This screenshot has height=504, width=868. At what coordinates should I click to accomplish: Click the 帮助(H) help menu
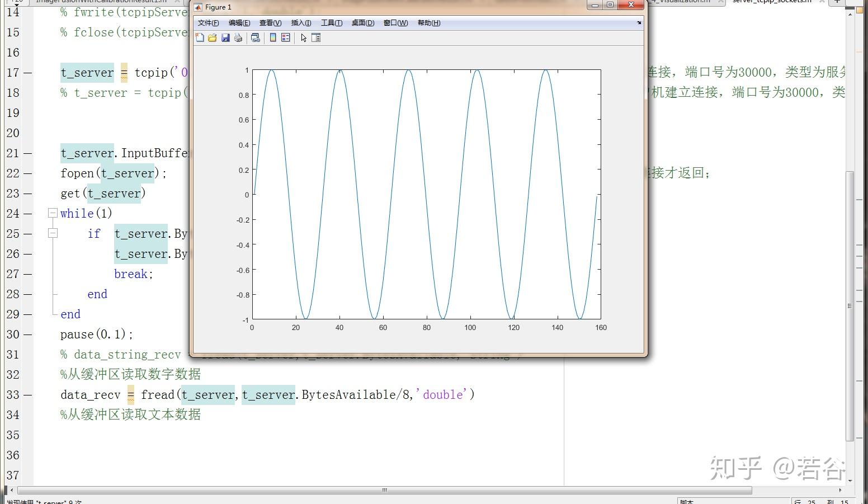click(428, 23)
